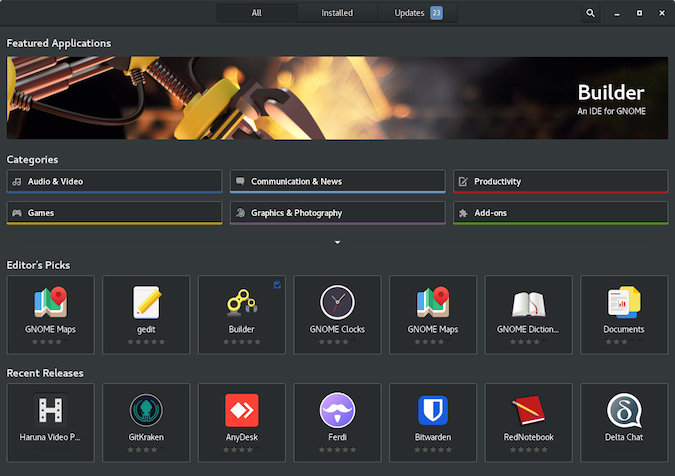
Task: Click the Ferdi mustache icon
Action: [x=337, y=410]
